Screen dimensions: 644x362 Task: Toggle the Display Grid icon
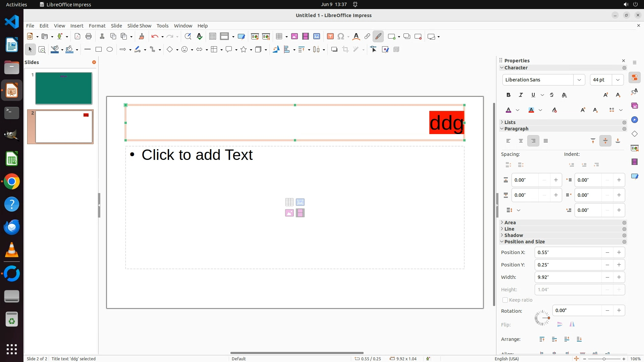[212, 37]
